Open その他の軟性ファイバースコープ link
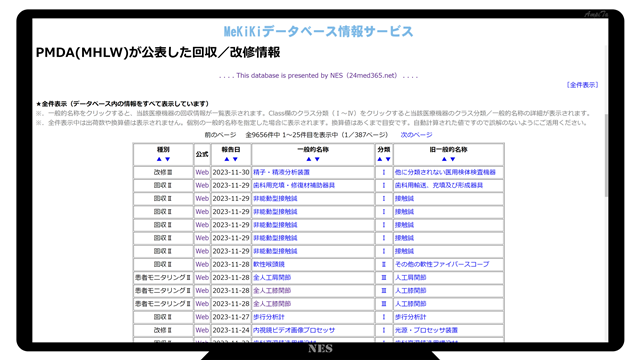 pyautogui.click(x=442, y=264)
